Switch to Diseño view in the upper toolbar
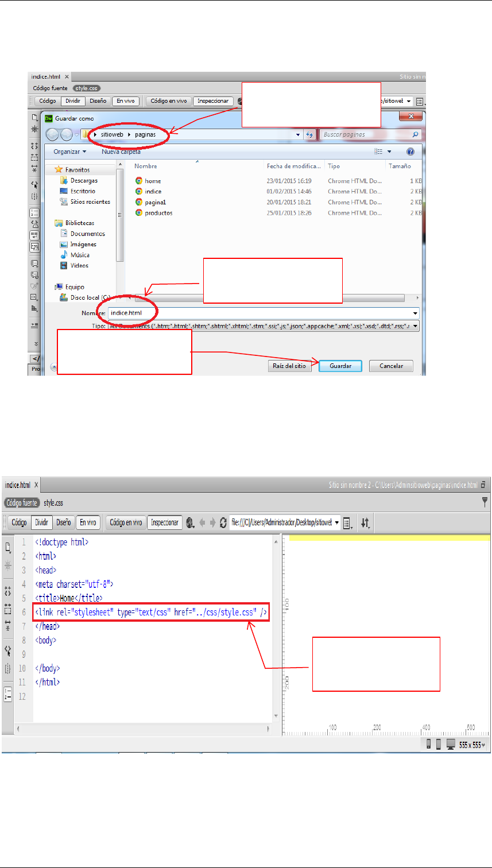The image size is (492, 868). (98, 101)
